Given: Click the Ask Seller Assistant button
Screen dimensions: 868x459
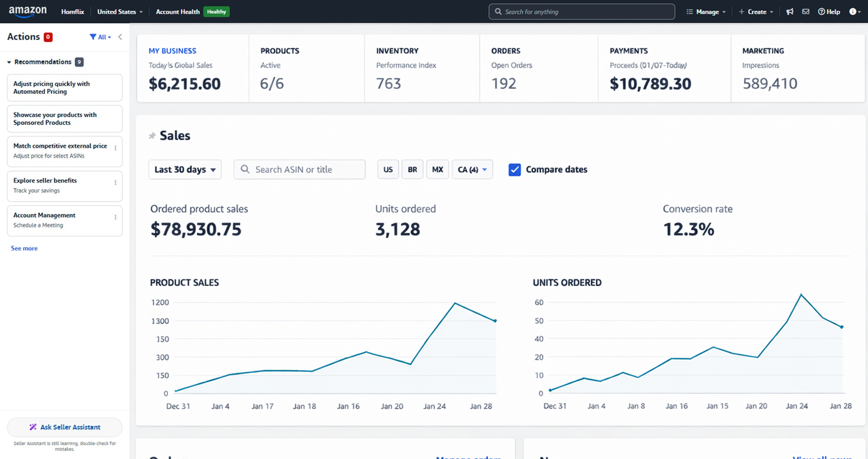Looking at the screenshot, I should 65,427.
